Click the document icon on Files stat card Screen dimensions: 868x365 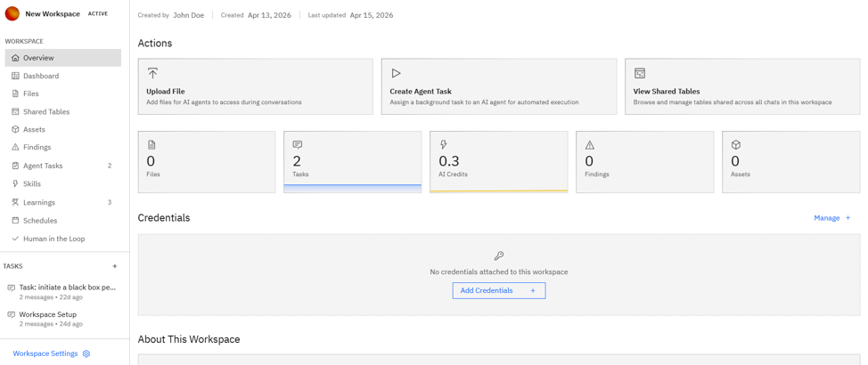click(x=151, y=145)
